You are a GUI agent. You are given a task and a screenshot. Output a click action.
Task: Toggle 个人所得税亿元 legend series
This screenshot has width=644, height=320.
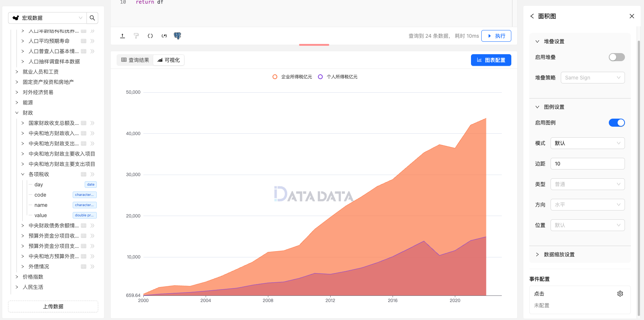tap(338, 77)
